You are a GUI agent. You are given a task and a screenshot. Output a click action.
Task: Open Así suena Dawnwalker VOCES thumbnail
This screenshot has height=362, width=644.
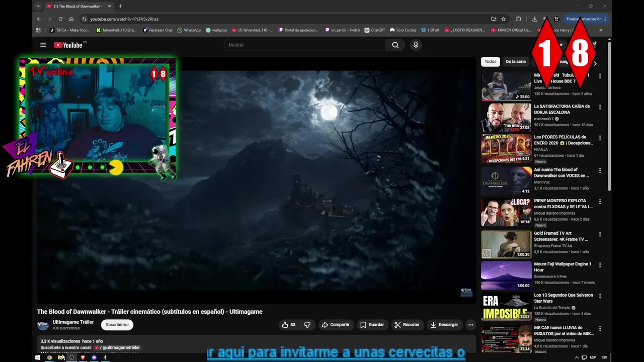coord(506,181)
